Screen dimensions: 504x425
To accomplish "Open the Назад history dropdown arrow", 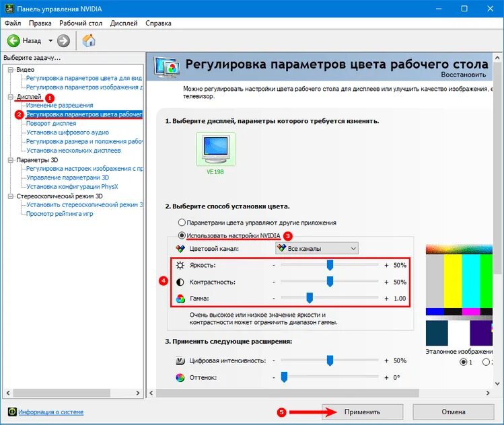I will [x=50, y=41].
